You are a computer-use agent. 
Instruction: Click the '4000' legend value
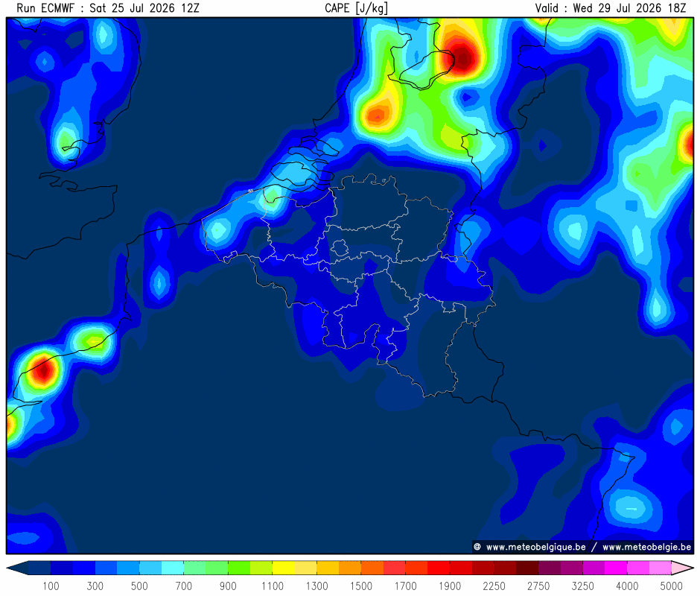click(x=627, y=586)
